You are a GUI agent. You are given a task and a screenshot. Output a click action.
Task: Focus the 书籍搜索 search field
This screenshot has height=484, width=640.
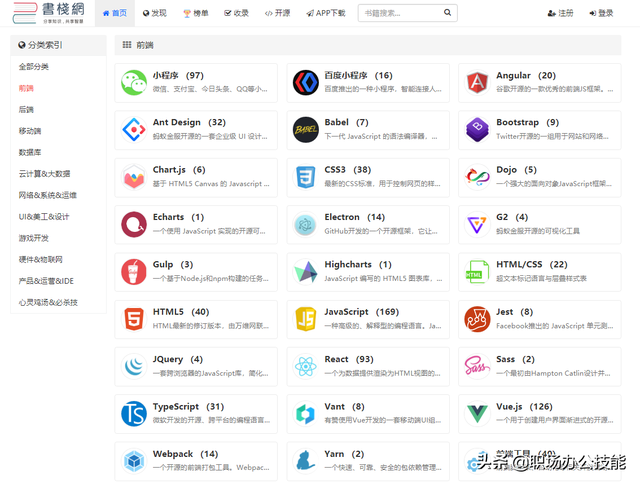coord(407,13)
